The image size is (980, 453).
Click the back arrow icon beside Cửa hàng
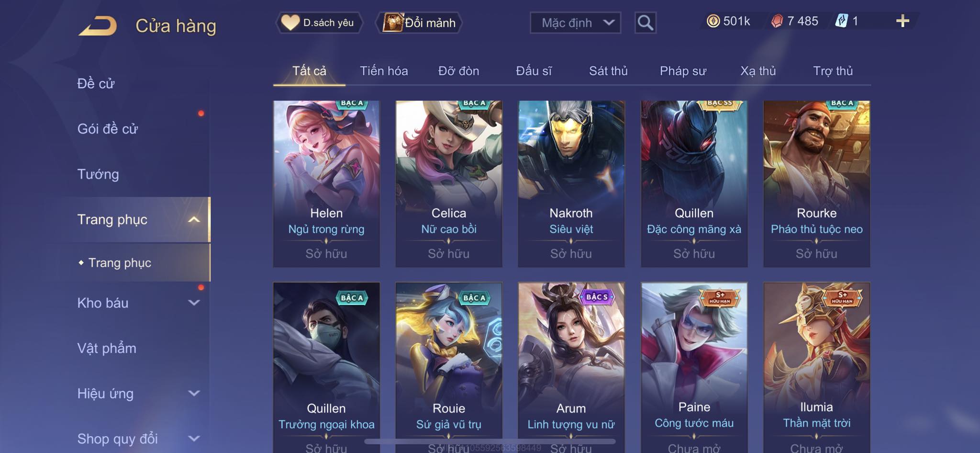point(98,26)
